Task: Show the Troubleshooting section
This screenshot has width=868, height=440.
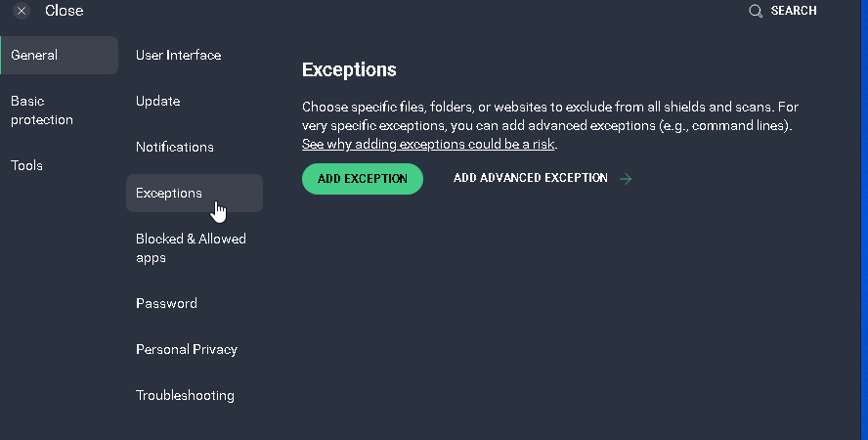Action: [185, 395]
